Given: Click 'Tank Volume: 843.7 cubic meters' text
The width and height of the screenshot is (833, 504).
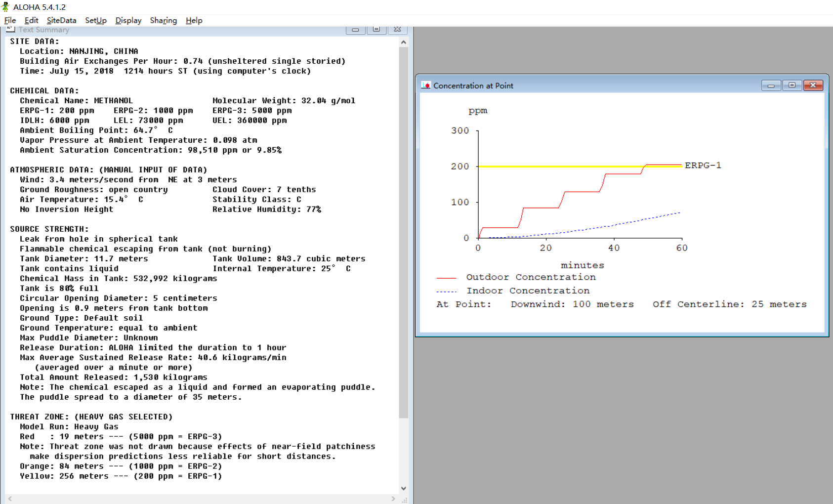Looking at the screenshot, I should pos(289,259).
